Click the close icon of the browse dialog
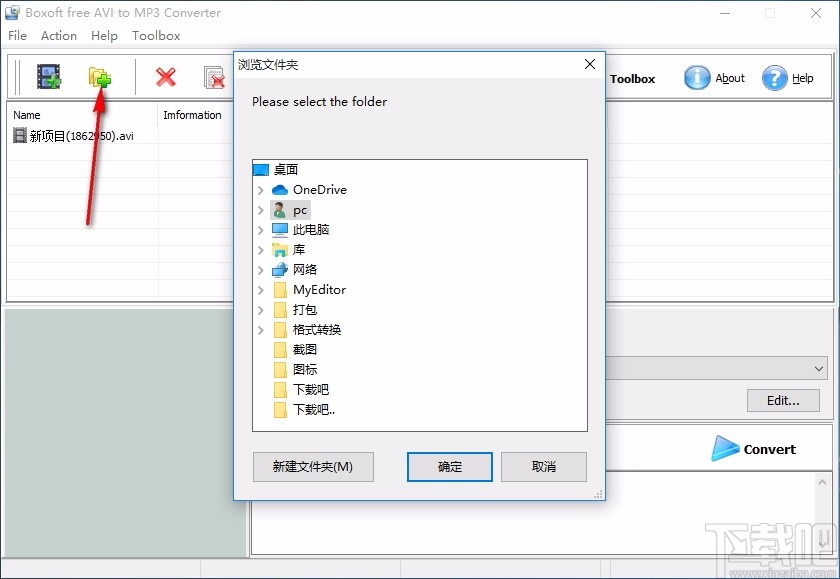Viewport: 840px width, 579px height. click(x=590, y=64)
